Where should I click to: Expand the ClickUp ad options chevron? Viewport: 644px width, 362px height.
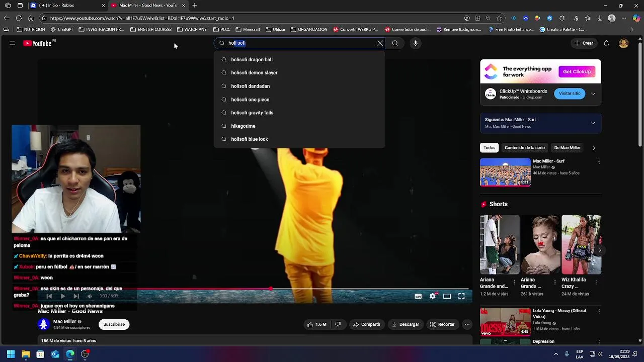click(x=593, y=94)
